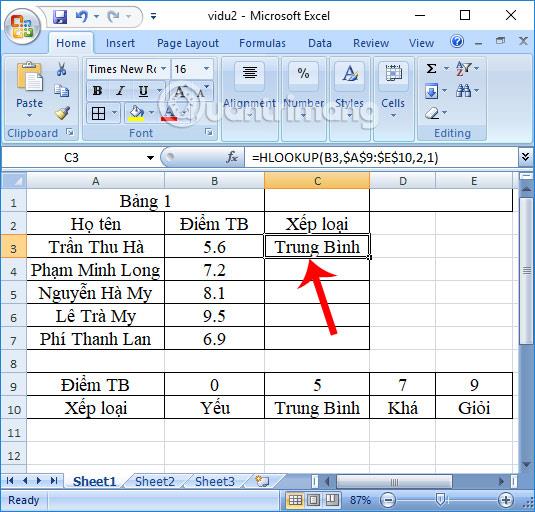Viewport: 535px width, 512px height.
Task: Toggle Italic formatting
Action: tap(120, 91)
